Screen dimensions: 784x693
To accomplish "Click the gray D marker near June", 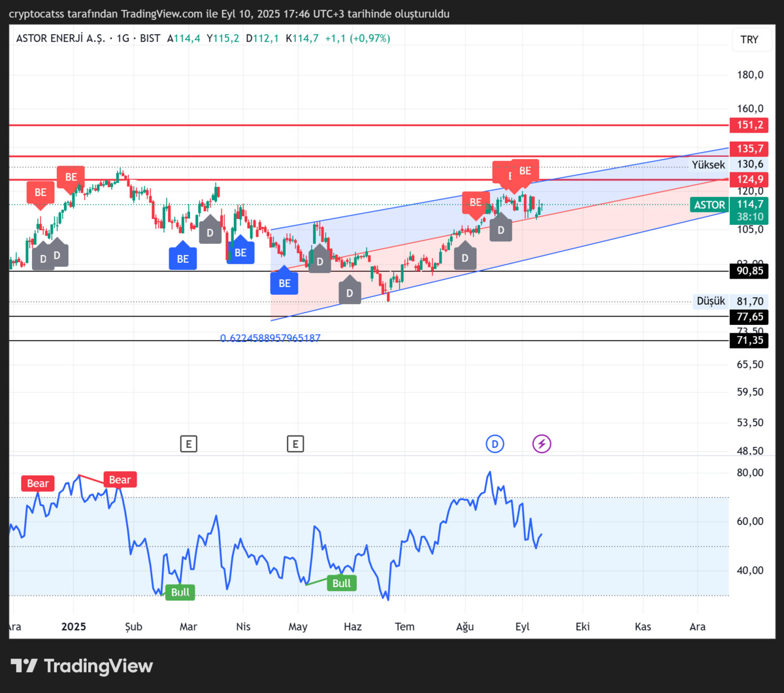I will coord(350,292).
